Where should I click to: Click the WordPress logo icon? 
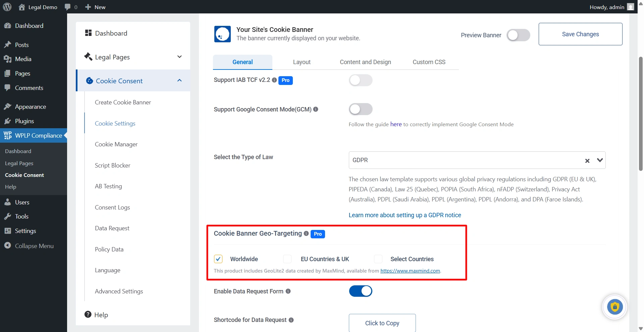click(x=7, y=7)
